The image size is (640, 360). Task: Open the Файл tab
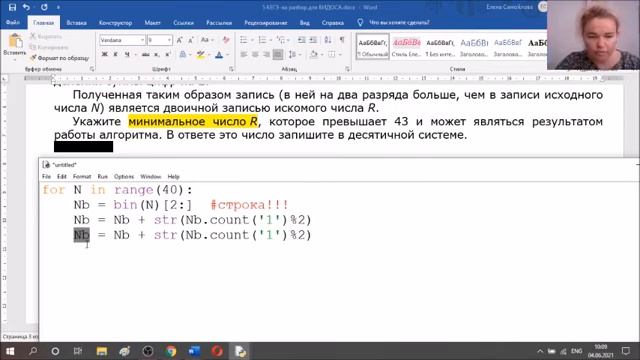(x=13, y=22)
